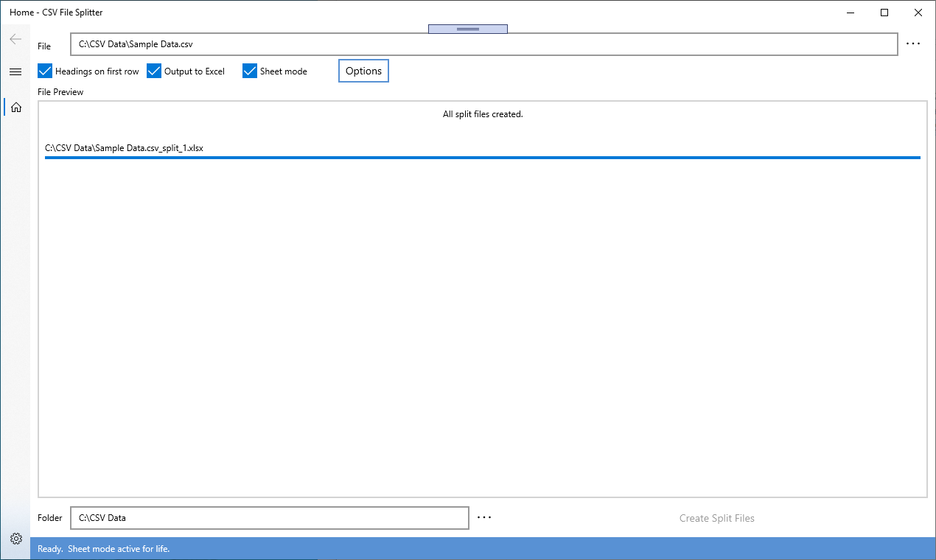The height and width of the screenshot is (560, 936).
Task: Click the blue progress bar under the split file
Action: 483,156
